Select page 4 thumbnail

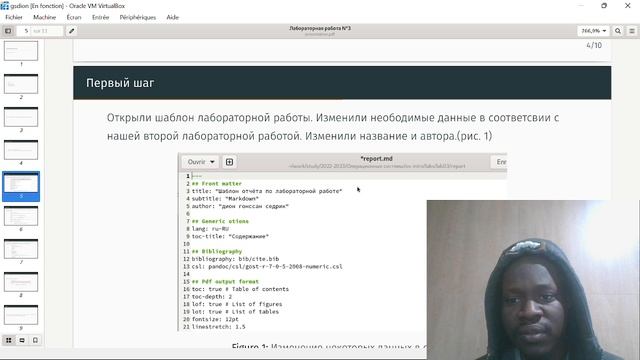pyautogui.click(x=21, y=150)
